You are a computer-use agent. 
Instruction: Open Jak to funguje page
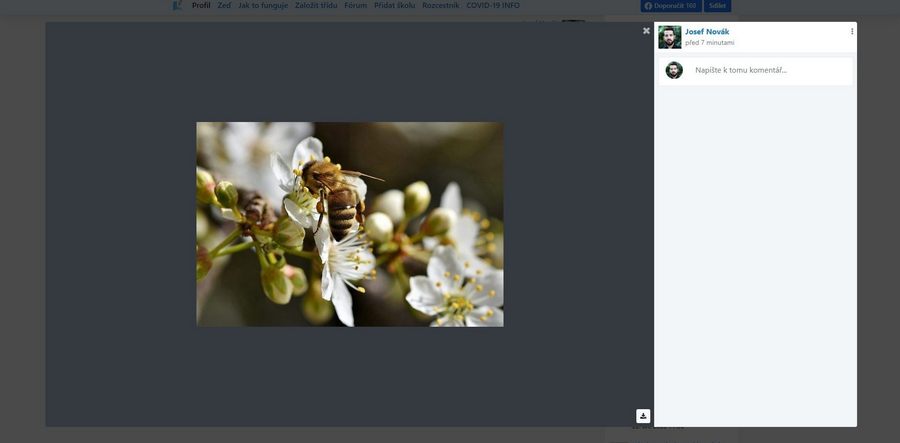point(261,6)
